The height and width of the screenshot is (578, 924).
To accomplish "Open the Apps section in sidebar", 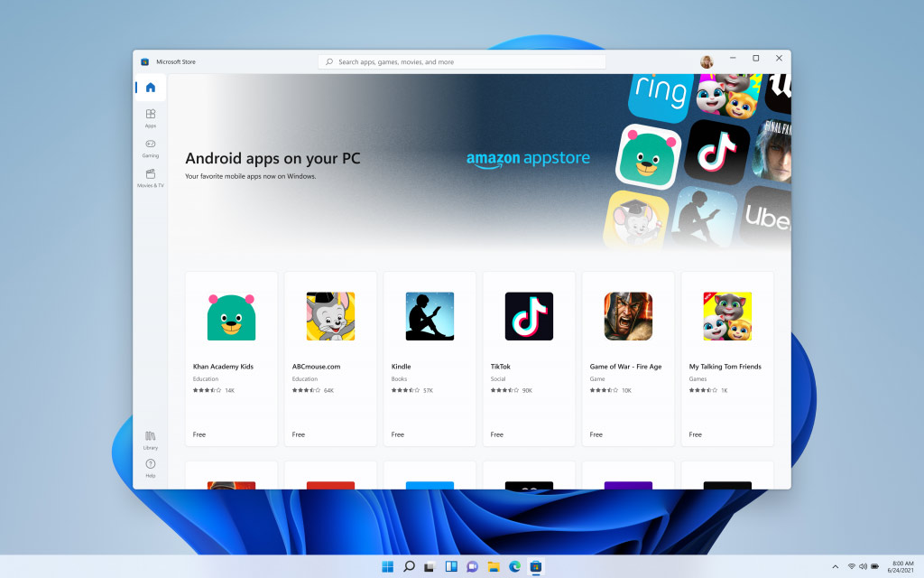I will pyautogui.click(x=151, y=118).
